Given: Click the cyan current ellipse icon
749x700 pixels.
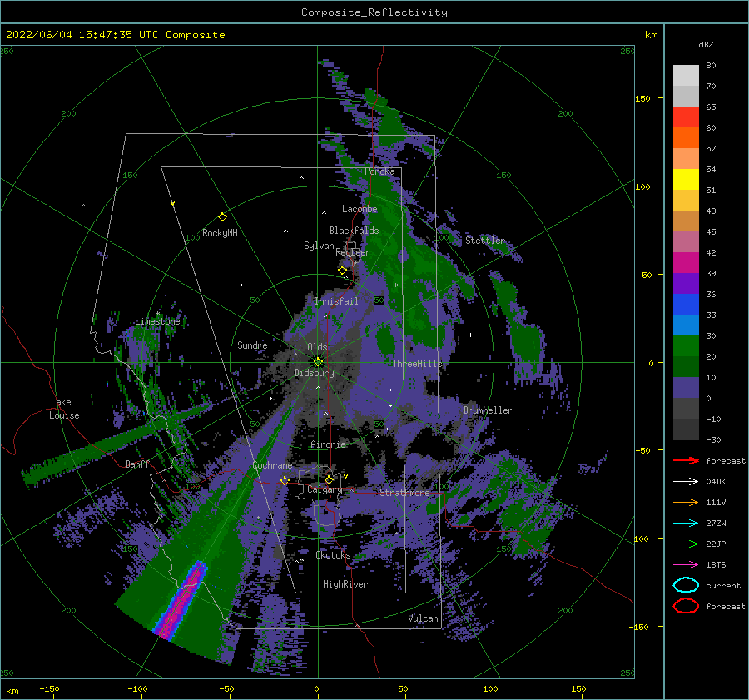Looking at the screenshot, I should click(686, 585).
